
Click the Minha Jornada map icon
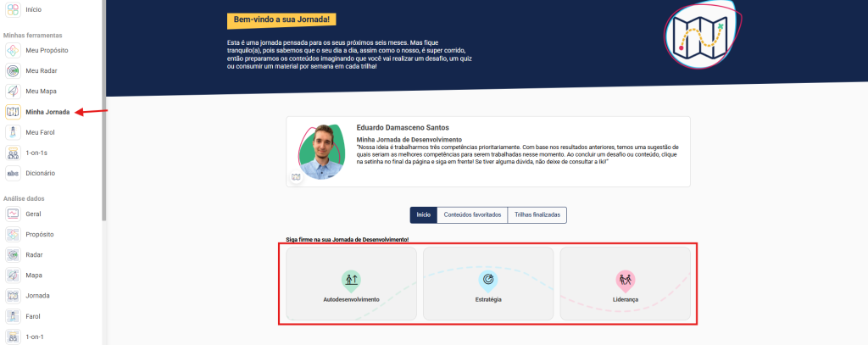(13, 112)
